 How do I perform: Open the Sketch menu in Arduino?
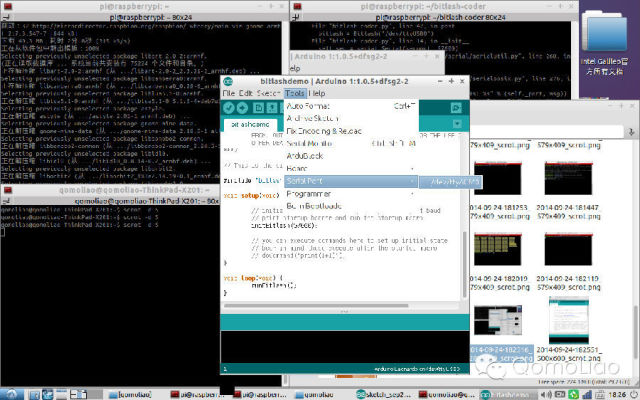[x=268, y=93]
